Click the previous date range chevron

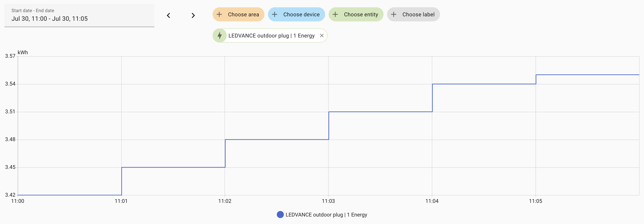click(168, 15)
